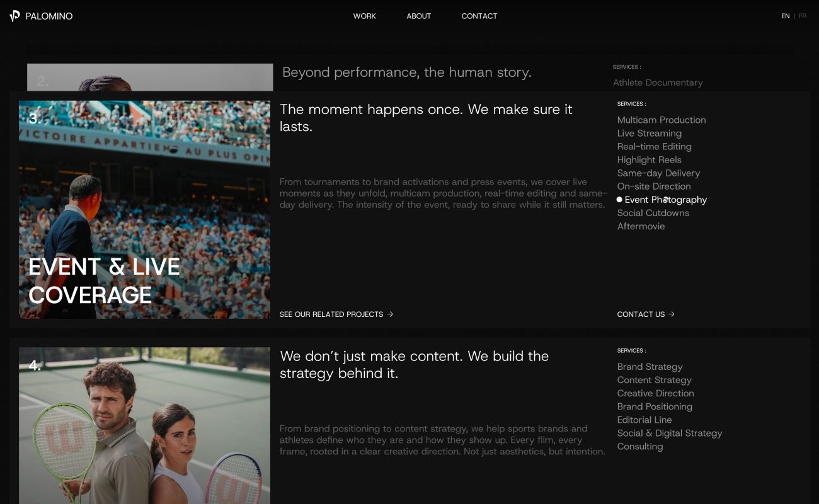Click the SERVICES label above Multicam Production
The height and width of the screenshot is (504, 819).
(x=631, y=104)
